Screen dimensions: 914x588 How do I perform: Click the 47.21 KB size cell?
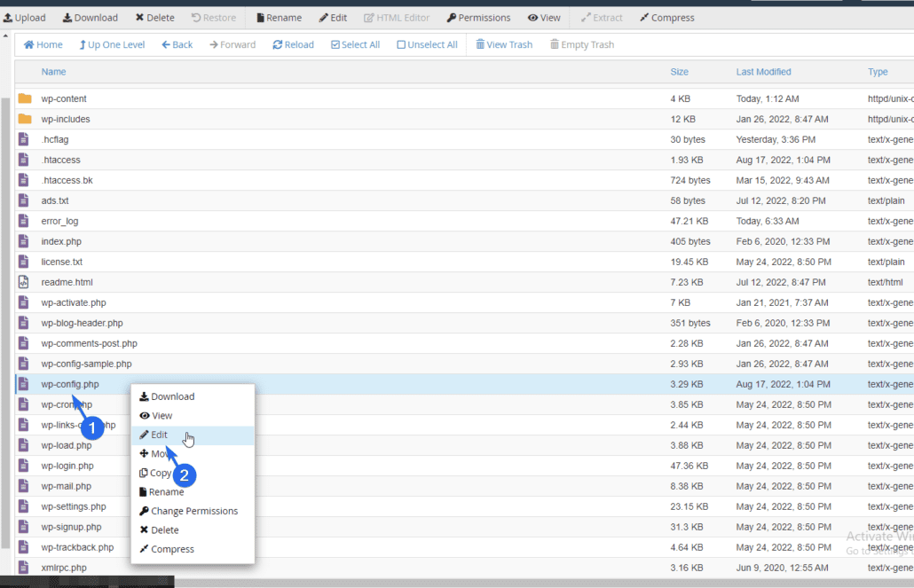(x=689, y=221)
